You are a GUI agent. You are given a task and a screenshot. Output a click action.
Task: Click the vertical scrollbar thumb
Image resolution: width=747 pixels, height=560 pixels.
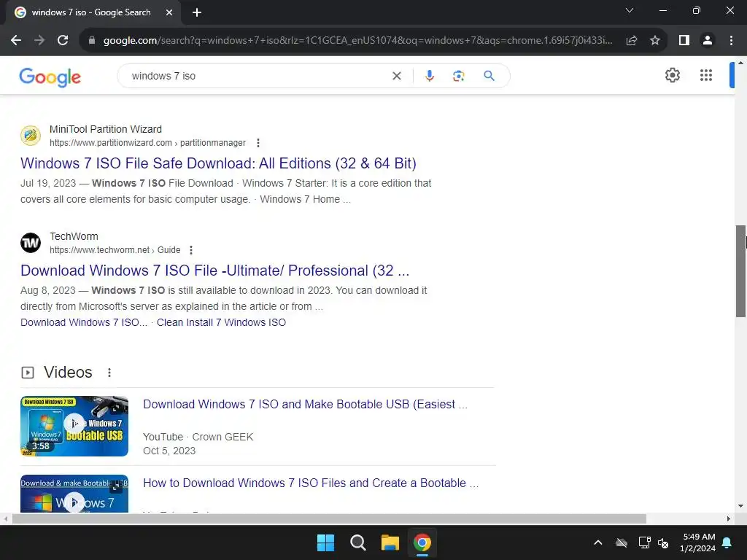(x=740, y=271)
